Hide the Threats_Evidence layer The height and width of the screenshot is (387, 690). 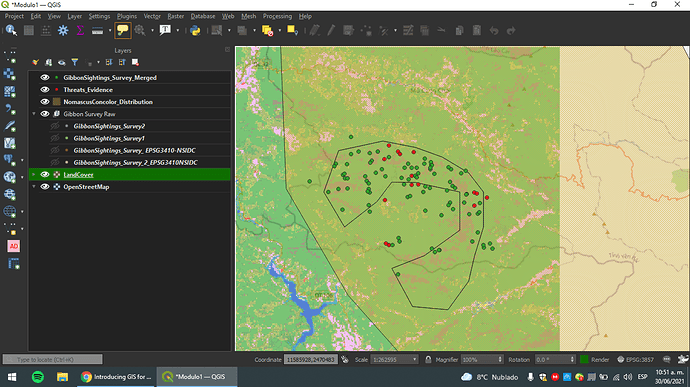point(45,90)
